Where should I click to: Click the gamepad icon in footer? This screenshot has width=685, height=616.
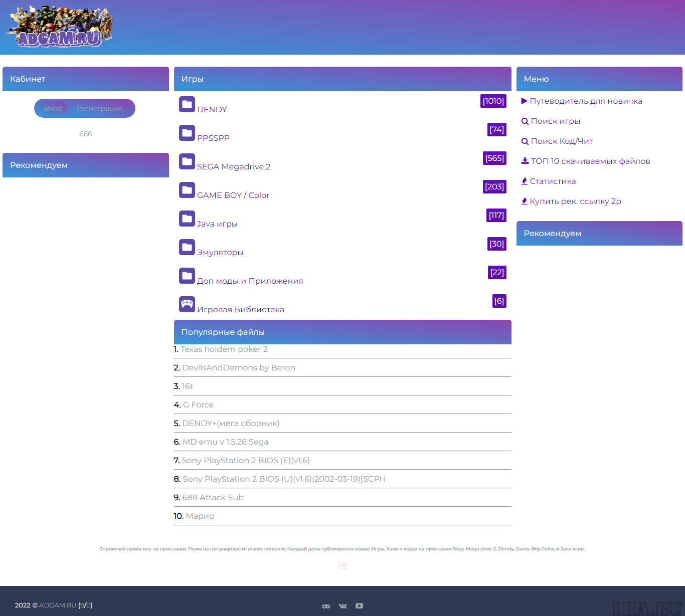click(x=326, y=606)
